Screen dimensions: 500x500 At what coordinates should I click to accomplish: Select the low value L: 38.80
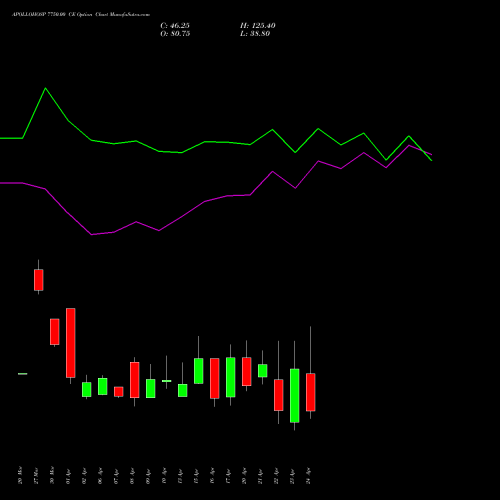(255, 34)
